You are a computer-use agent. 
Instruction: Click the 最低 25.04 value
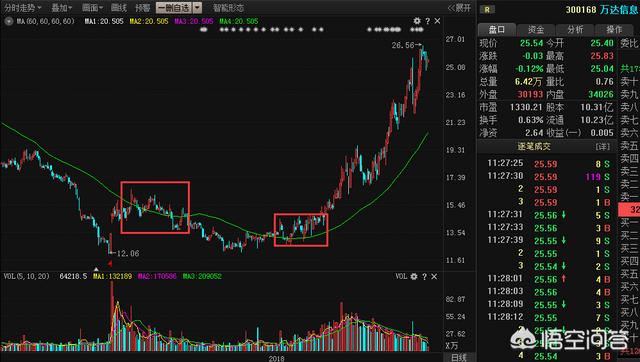click(x=602, y=69)
